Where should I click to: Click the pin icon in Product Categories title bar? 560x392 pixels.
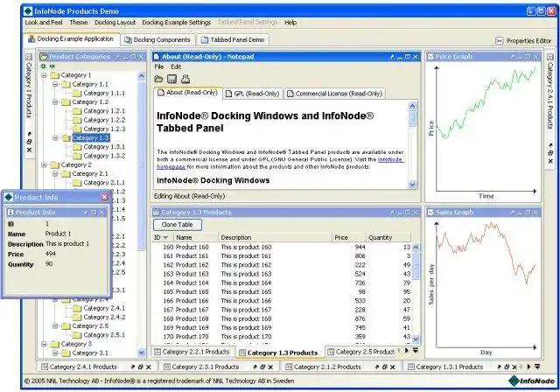click(117, 57)
